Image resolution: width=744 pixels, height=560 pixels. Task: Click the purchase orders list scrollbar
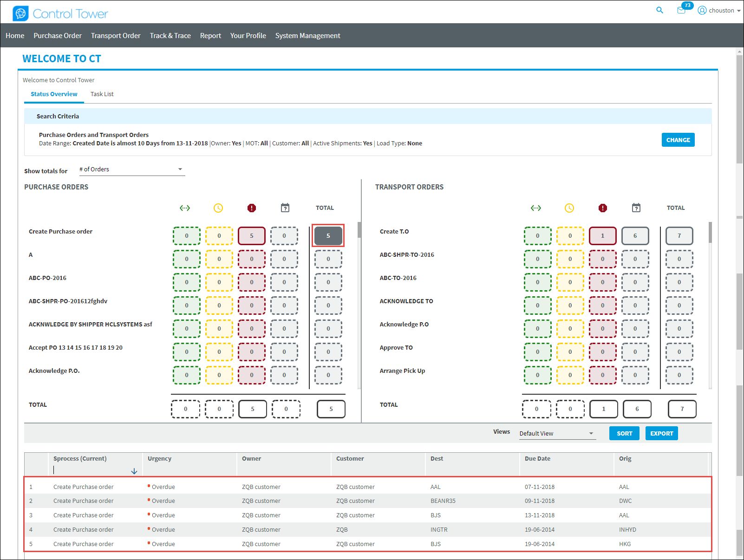coord(359,230)
